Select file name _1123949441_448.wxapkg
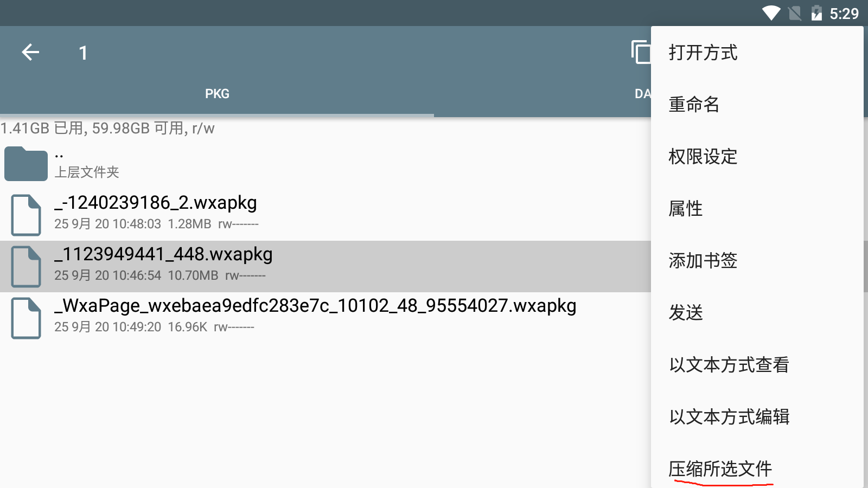 click(163, 254)
